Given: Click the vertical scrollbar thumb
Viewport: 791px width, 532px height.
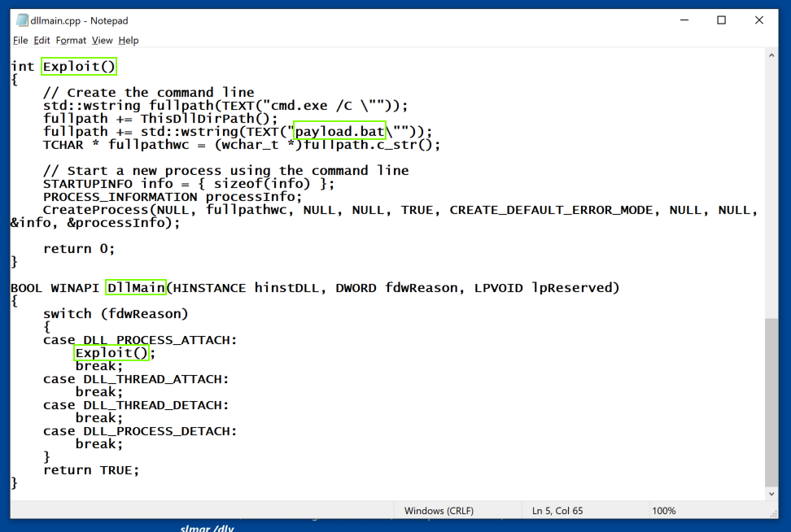Looking at the screenshot, I should click(x=771, y=402).
